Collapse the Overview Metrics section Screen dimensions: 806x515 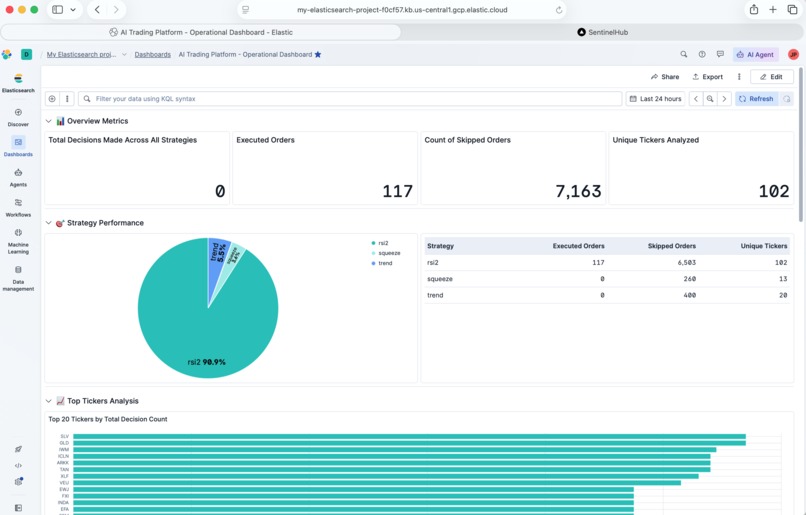tap(48, 121)
